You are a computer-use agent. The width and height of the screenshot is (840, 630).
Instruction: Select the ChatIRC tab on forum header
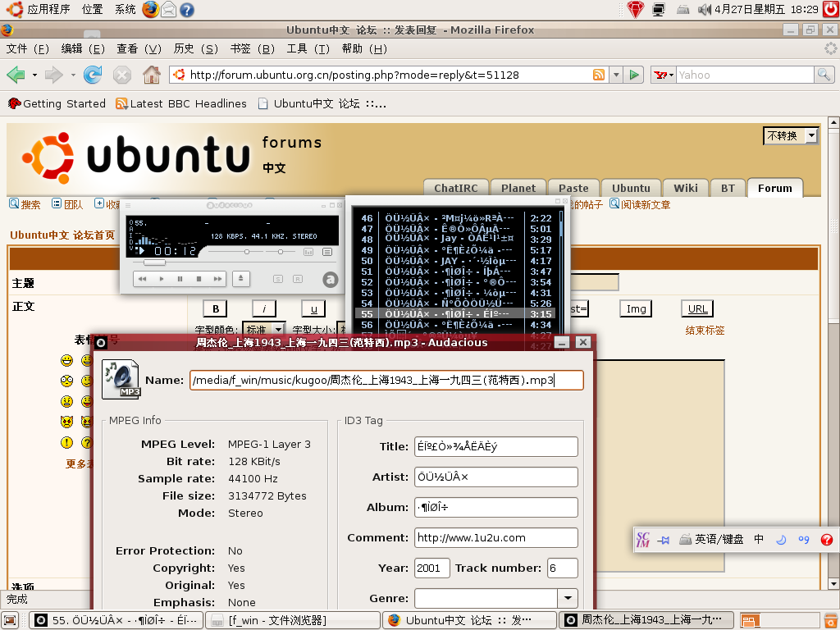pyautogui.click(x=456, y=188)
